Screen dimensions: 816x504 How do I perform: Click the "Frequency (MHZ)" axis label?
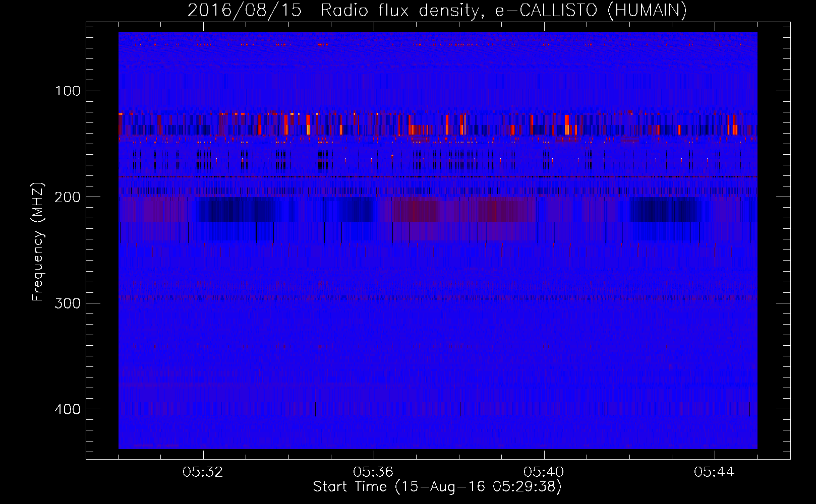(x=38, y=242)
